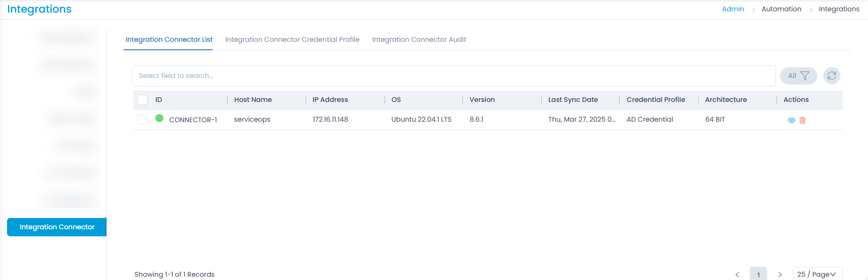868x280 pixels.
Task: Expand the 25 / Page dropdown
Action: pyautogui.click(x=817, y=274)
